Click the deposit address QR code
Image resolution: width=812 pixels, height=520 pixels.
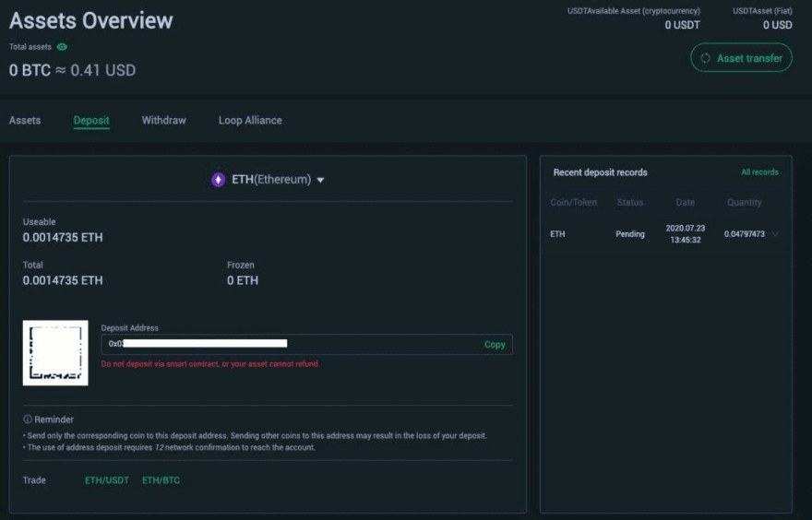[55, 353]
